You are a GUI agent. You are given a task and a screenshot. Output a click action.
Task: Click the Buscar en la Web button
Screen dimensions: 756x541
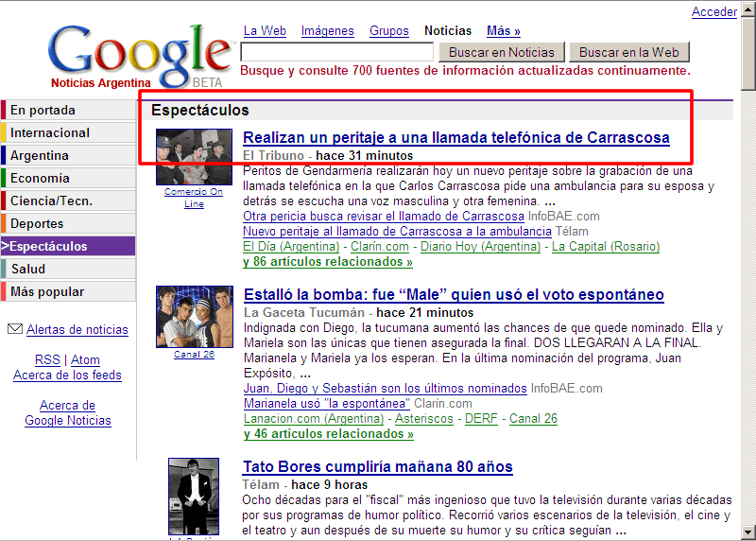pyautogui.click(x=629, y=52)
